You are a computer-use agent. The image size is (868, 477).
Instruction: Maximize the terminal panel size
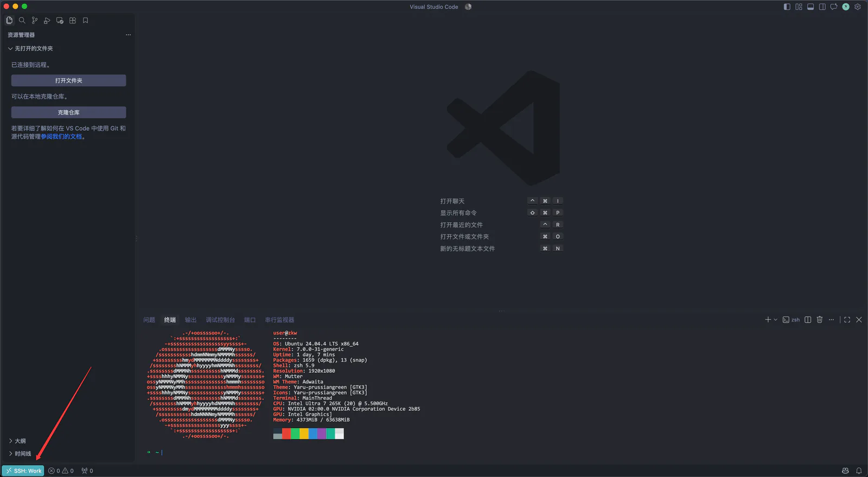[x=847, y=320]
